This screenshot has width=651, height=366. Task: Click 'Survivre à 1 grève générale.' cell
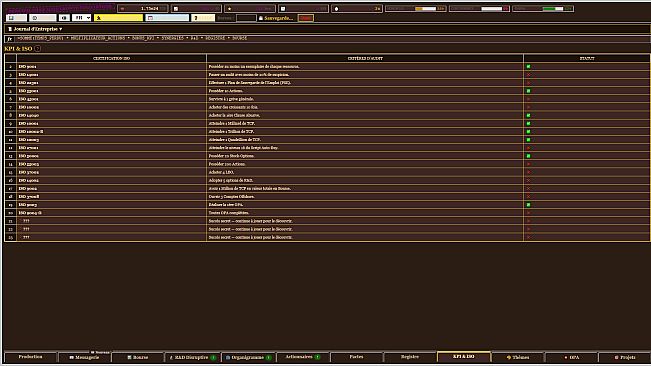(x=365, y=99)
